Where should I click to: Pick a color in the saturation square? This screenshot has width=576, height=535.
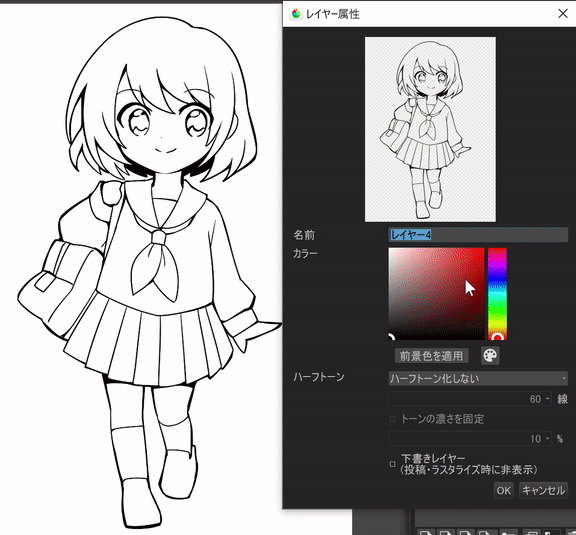tap(436, 294)
